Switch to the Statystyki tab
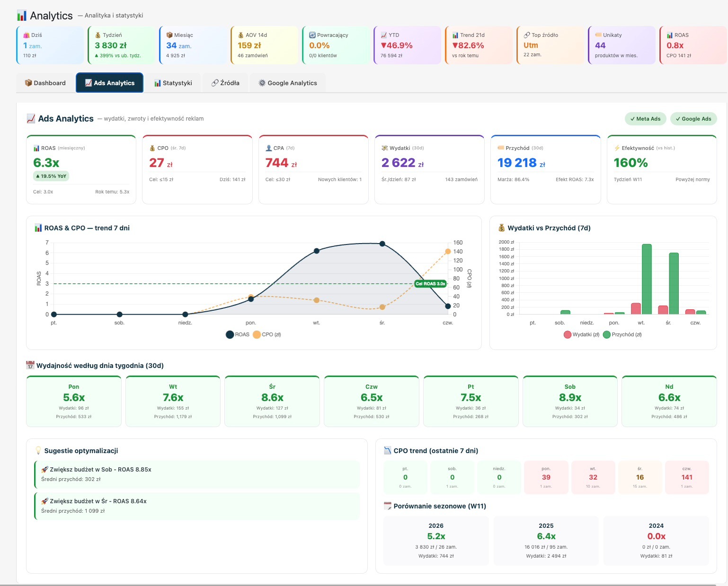The width and height of the screenshot is (728, 586). pyautogui.click(x=173, y=83)
